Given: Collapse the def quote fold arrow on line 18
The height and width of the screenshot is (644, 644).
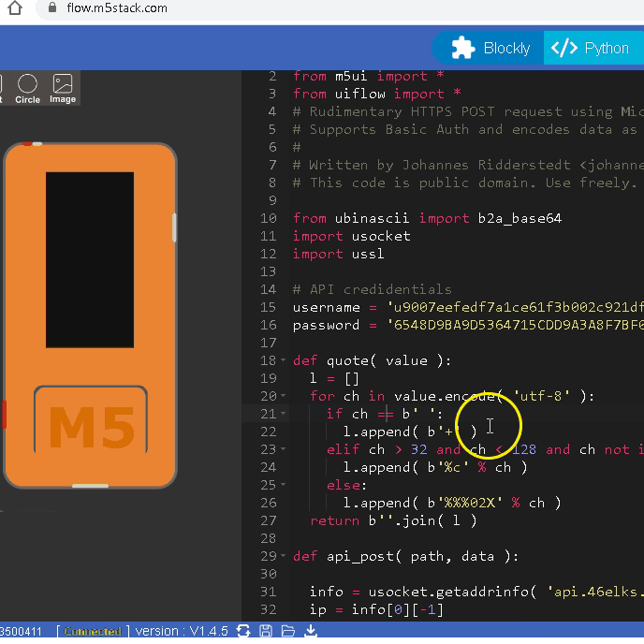Looking at the screenshot, I should coord(283,360).
